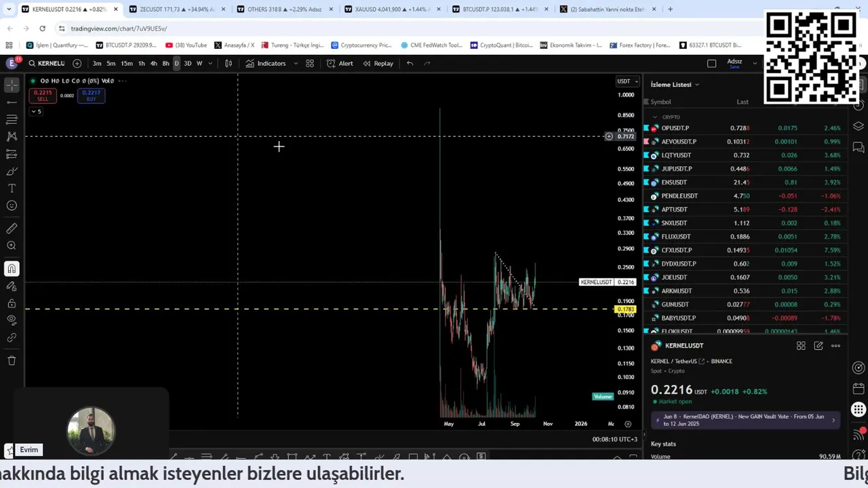
Task: Expand the timeframe interval dropdown
Action: pyautogui.click(x=210, y=63)
